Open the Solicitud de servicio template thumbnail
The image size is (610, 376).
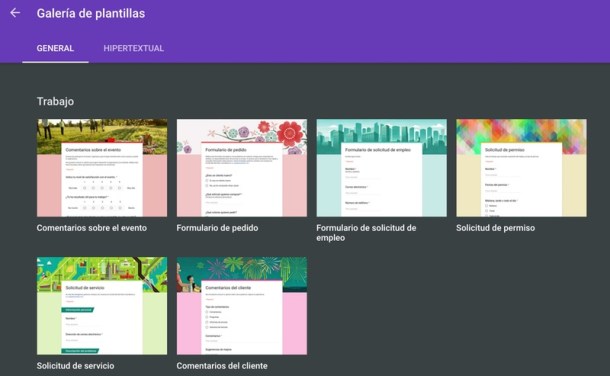pos(102,306)
